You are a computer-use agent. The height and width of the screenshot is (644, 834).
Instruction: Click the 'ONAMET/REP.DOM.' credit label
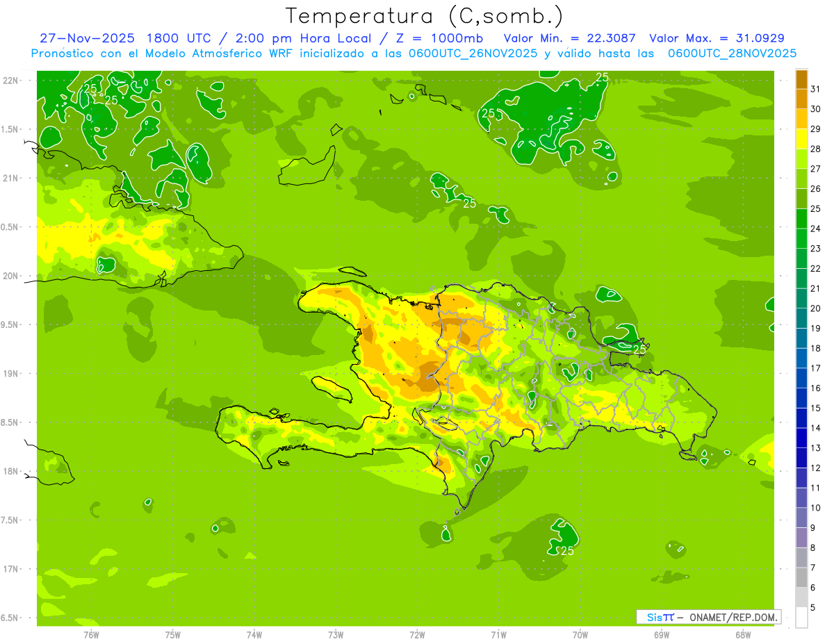[734, 617]
